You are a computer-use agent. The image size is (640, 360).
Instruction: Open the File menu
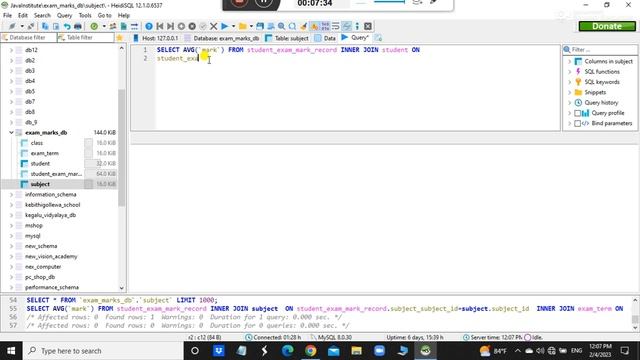click(x=7, y=16)
